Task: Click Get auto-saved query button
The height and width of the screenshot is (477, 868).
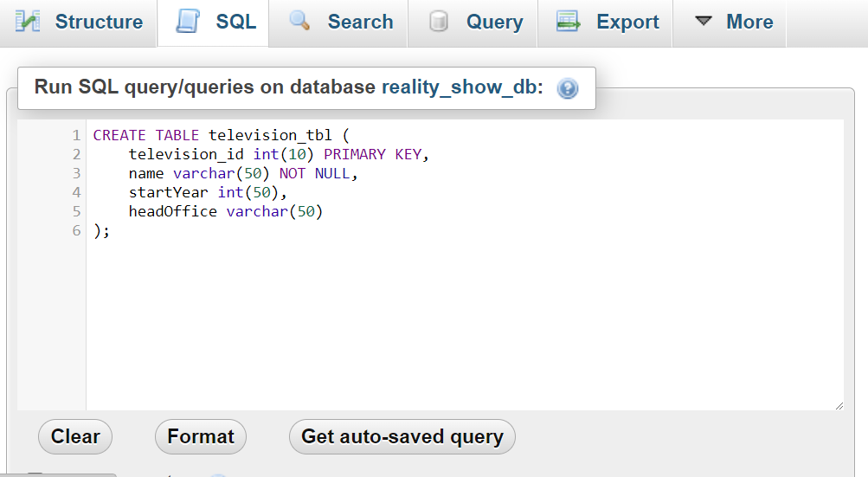Action: 402,436
